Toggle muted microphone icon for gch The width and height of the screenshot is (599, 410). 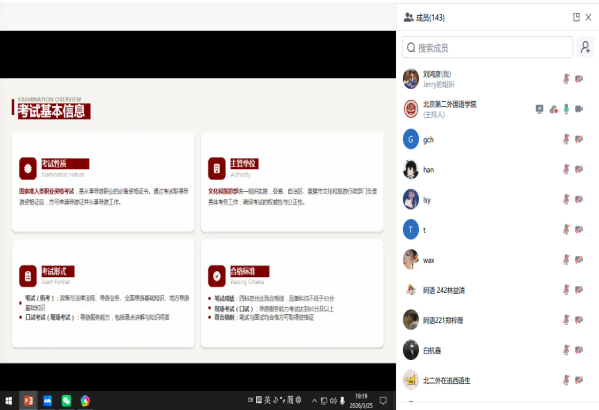pos(566,139)
